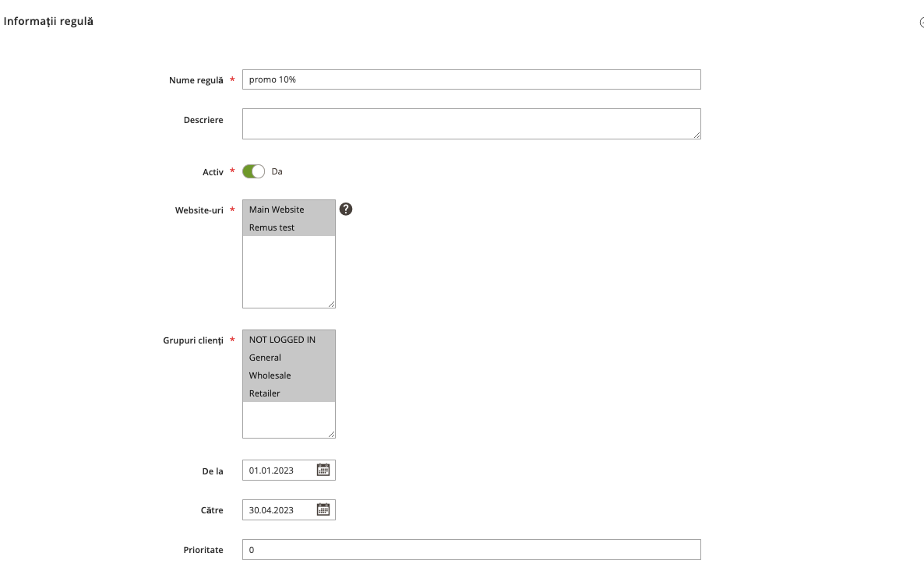Select Wholesale customer group
Viewport: 924px width, 578px height.
(289, 375)
